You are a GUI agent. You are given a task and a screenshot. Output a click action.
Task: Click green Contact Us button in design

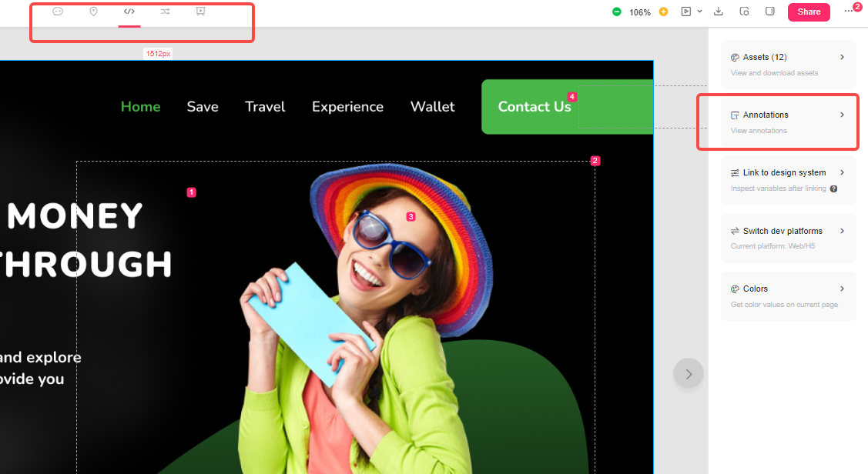click(568, 107)
